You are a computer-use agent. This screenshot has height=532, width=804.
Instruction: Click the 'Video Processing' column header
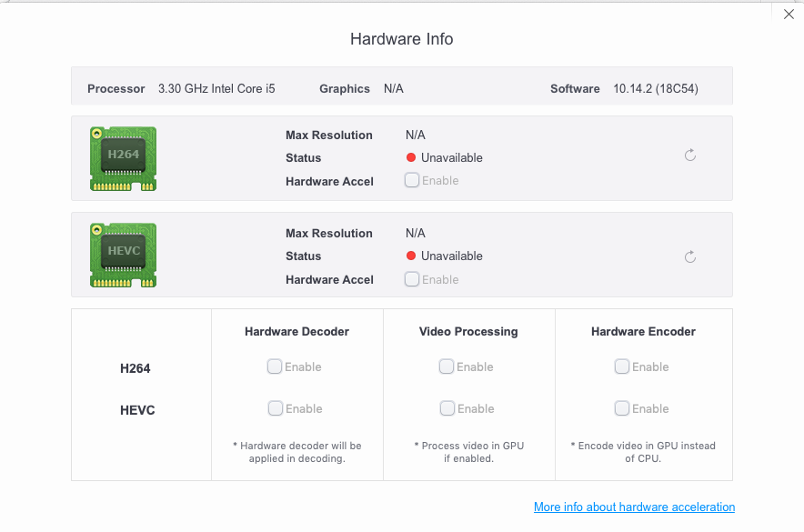pos(468,332)
